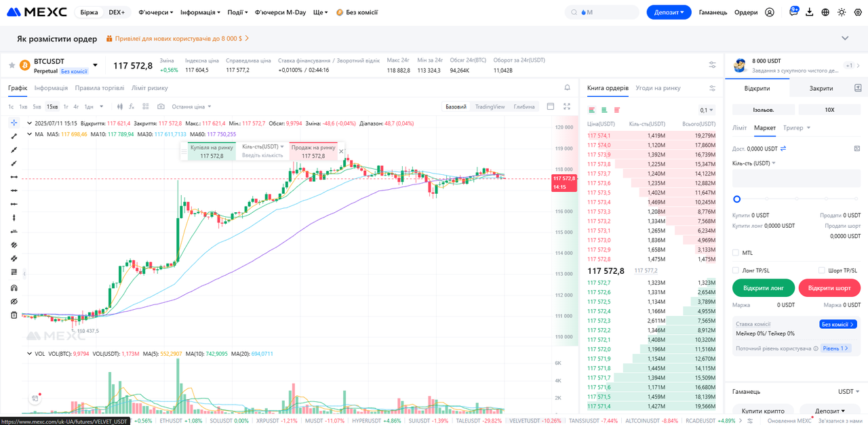Expand the chart to fullscreen
This screenshot has width=868, height=425.
click(x=567, y=106)
